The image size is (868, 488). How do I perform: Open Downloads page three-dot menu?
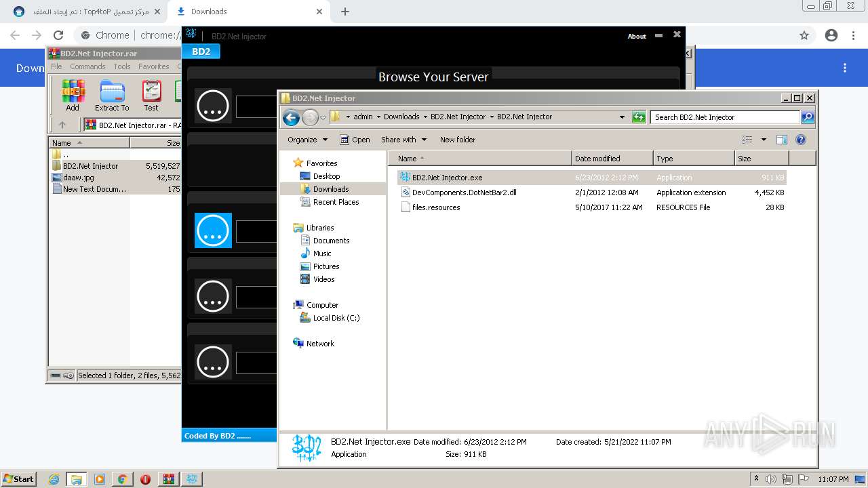coord(845,68)
